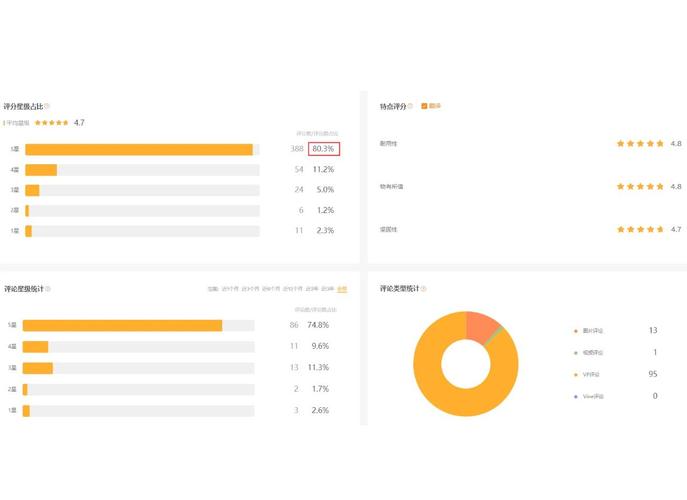Screen dimensions: 687x500
Task: Click the info icon beside 评分星级占比
Action: 47,106
